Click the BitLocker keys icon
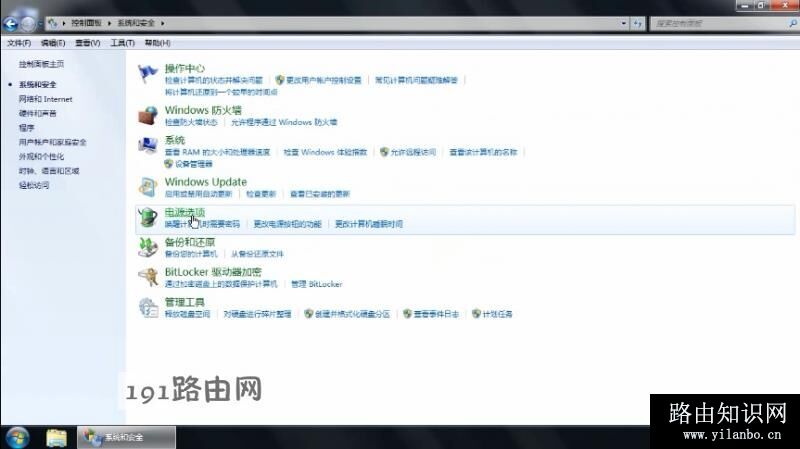The image size is (800, 449). (x=148, y=277)
